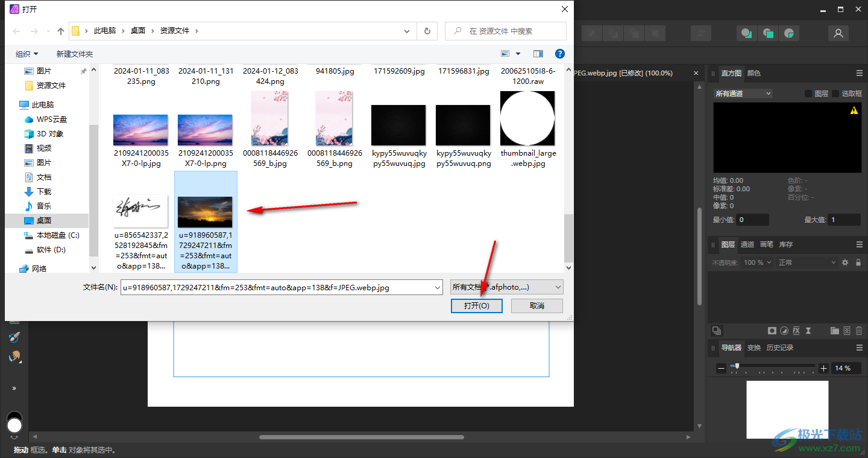Click the 打开(O) button
Viewport: 868px width, 458px height.
[476, 306]
